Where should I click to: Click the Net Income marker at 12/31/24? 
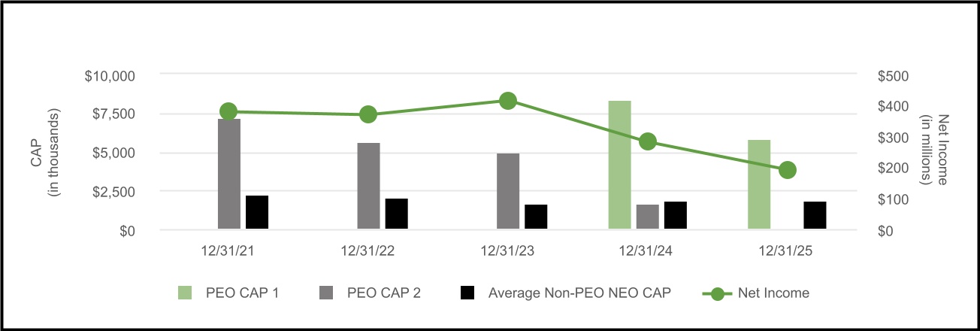tap(648, 141)
